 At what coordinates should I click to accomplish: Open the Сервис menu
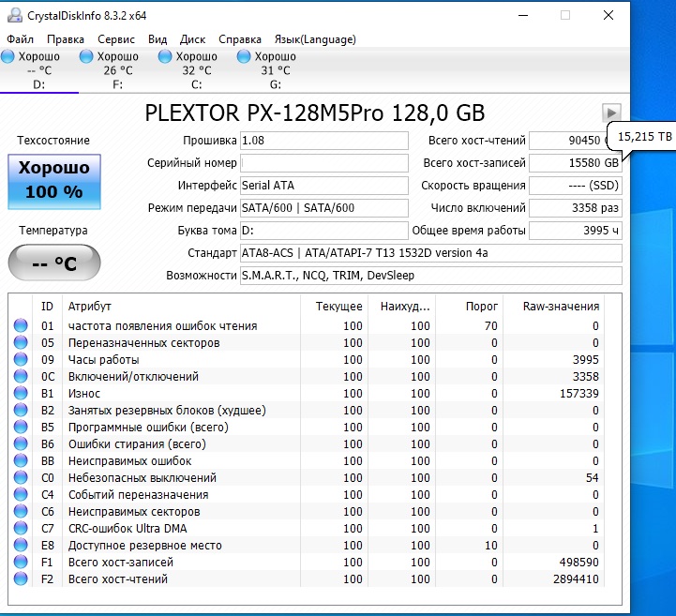115,39
